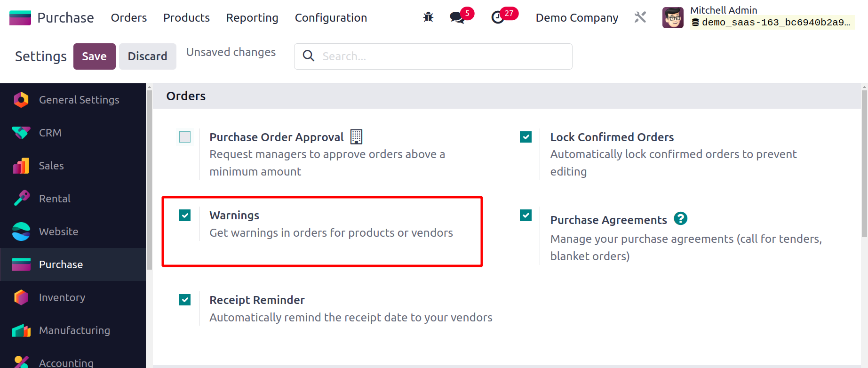Click the Purchase app logo icon
The width and height of the screenshot is (868, 368).
tap(20, 18)
